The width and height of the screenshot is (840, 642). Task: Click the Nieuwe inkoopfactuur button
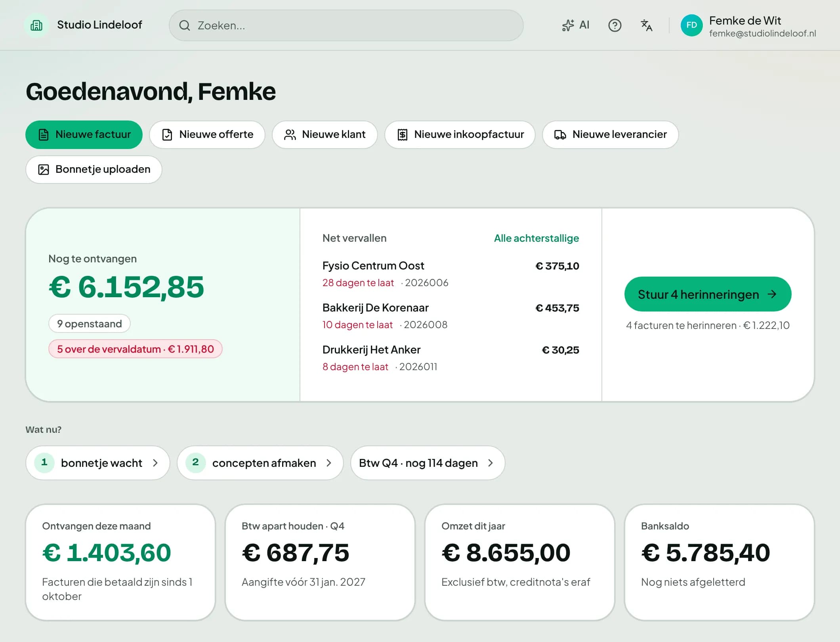pos(460,135)
